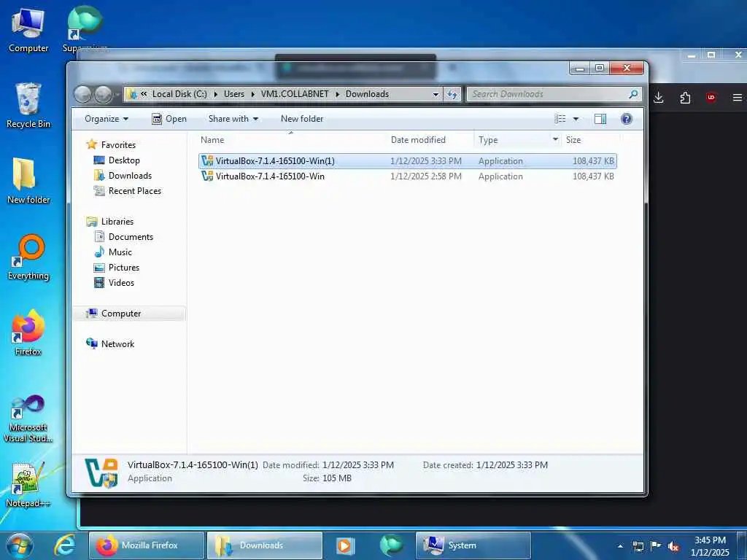
Task: Select the Computer desktop icon
Action: point(28,31)
